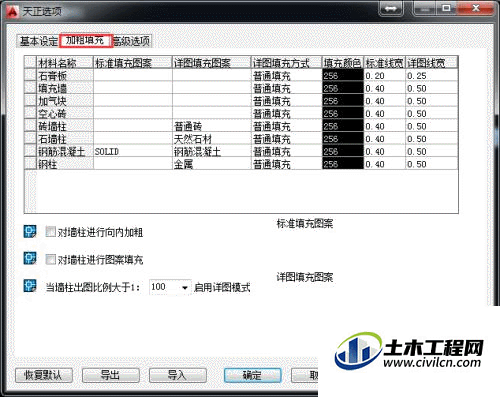Screen dimensions: 500x397
Task: Open the 高级选项 tab
Action: coord(132,41)
